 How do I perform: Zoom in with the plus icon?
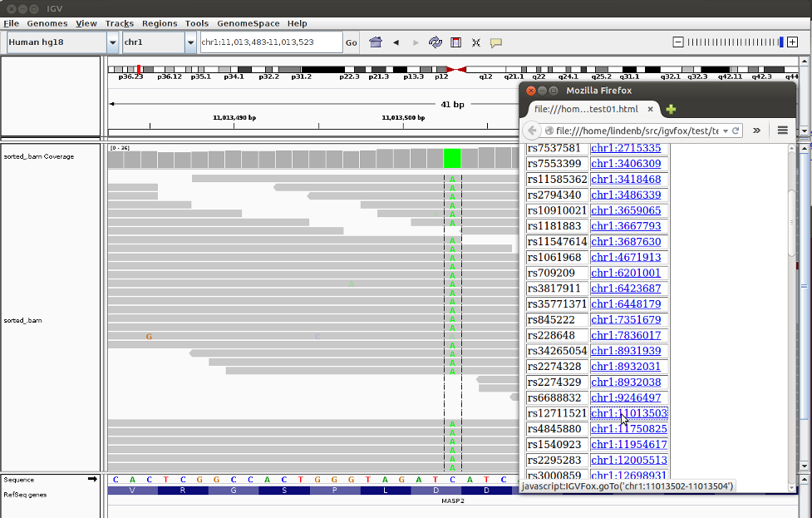[x=792, y=42]
